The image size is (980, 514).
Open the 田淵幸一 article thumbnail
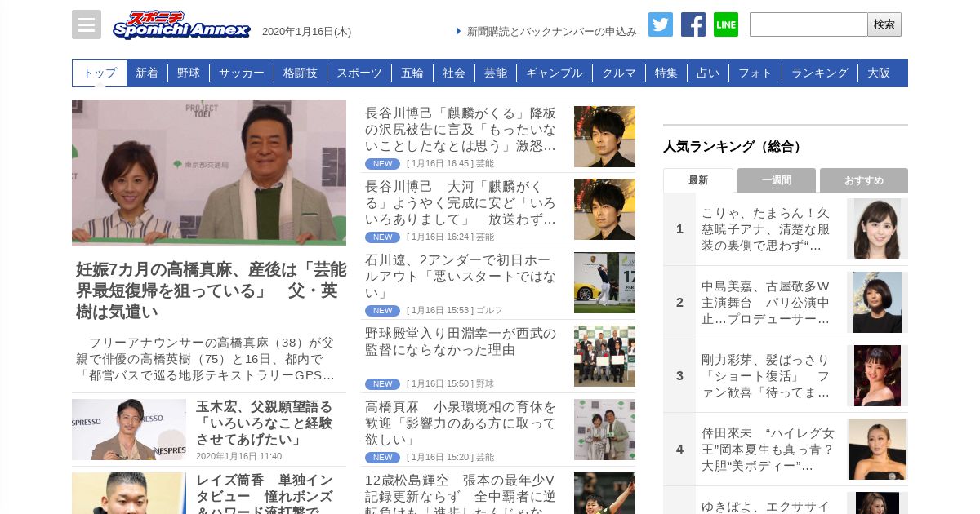604,356
